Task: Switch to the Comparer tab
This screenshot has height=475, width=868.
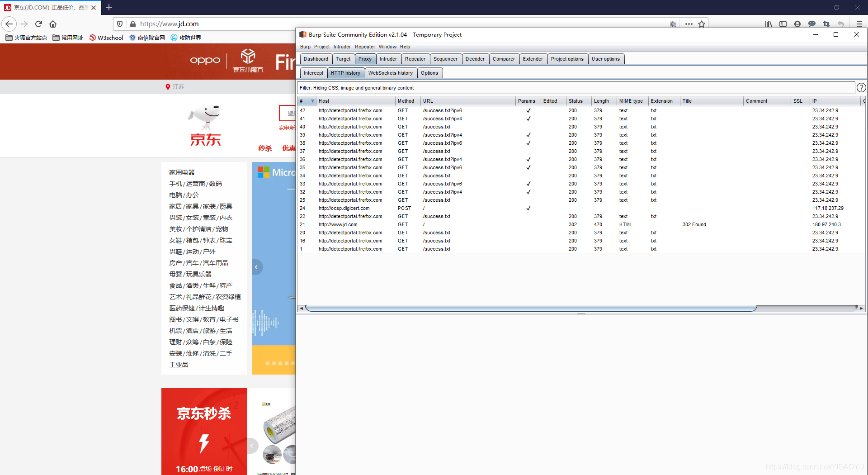Action: pos(504,59)
